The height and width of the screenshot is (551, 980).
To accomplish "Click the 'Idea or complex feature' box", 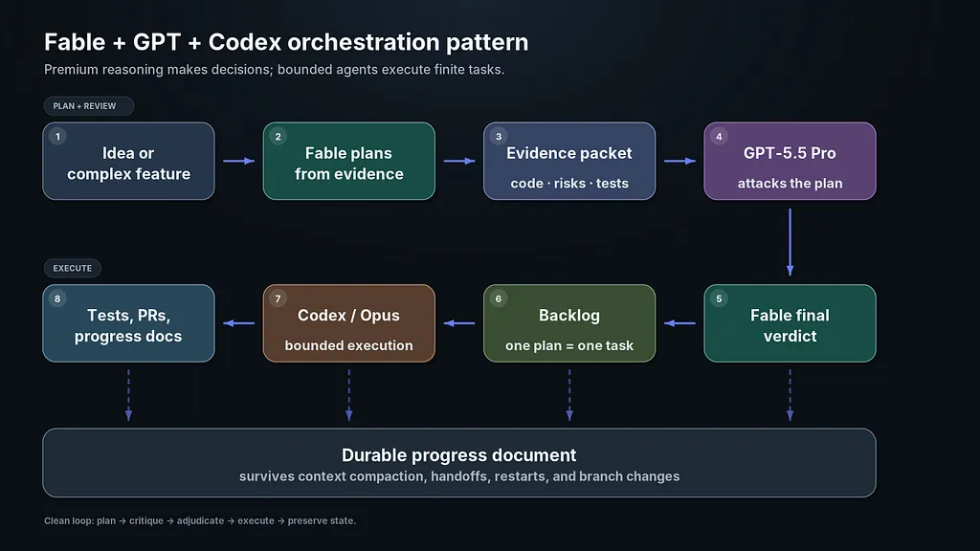I will pos(129,161).
